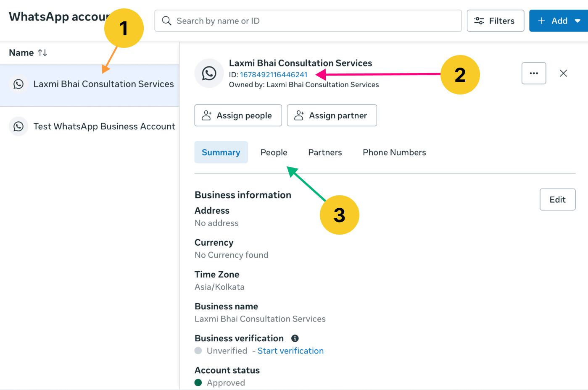
Task: Switch to the Phone Numbers tab
Action: click(394, 152)
